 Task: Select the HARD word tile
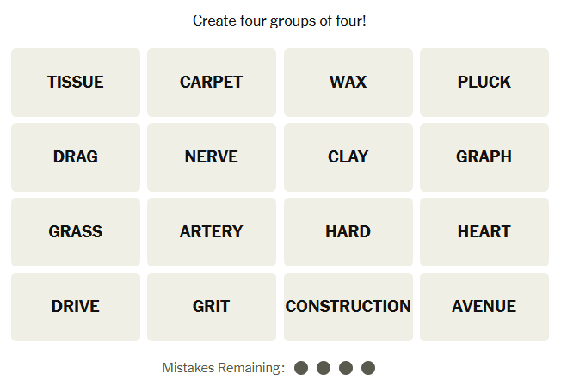click(348, 232)
